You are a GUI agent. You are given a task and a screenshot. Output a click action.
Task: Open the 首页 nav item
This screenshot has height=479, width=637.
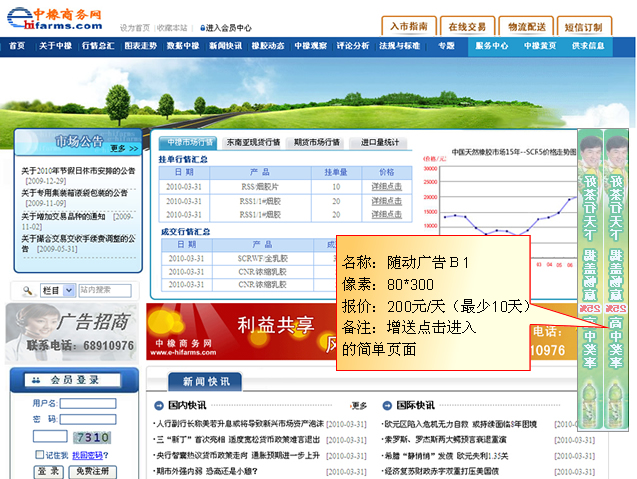(x=17, y=46)
